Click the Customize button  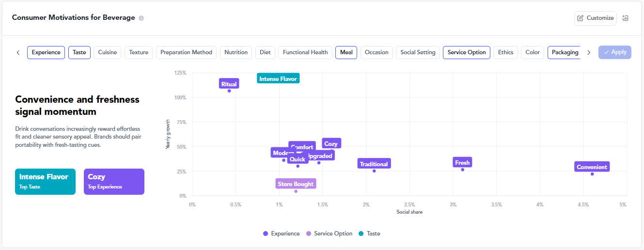coord(596,18)
